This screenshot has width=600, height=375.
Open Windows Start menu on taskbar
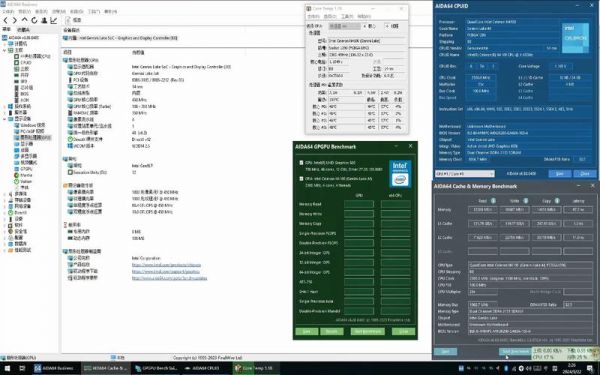(8, 368)
